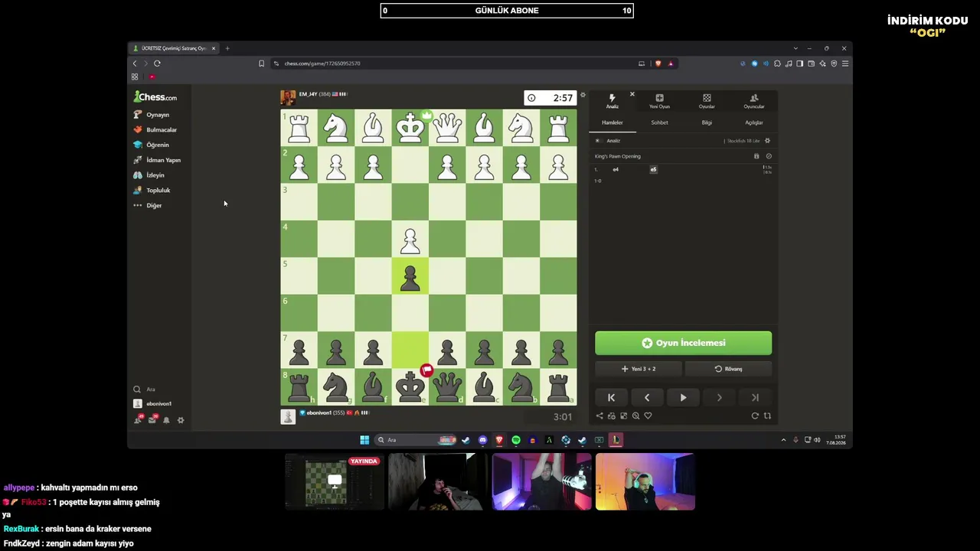980x551 pixels.
Task: Open the Windows Start menu
Action: point(364,440)
